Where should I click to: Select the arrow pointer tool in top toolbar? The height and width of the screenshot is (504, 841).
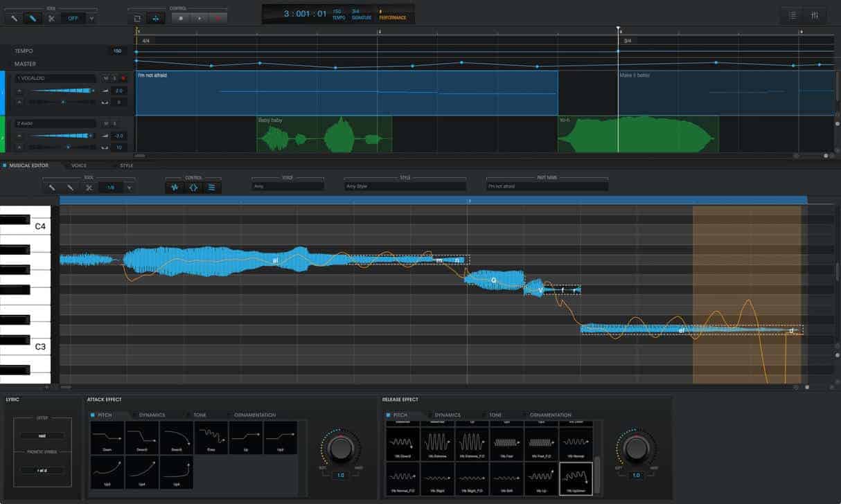pos(14,19)
